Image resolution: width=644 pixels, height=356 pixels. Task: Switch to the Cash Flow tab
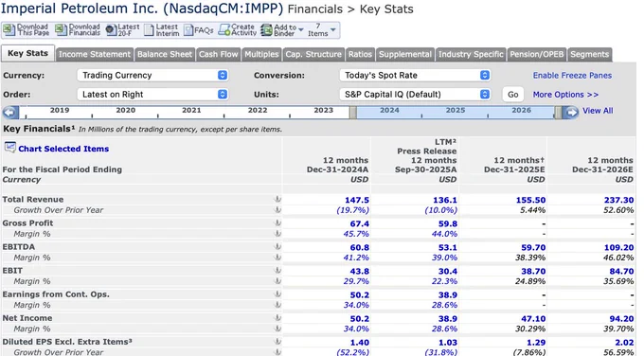pyautogui.click(x=219, y=54)
